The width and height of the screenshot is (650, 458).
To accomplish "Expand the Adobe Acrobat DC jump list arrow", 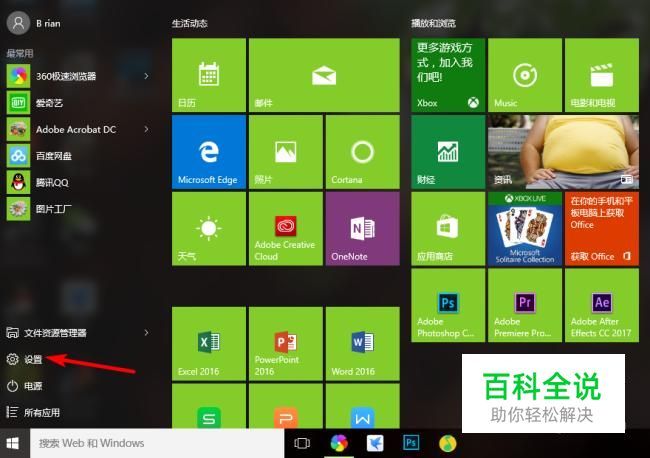I will coord(146,129).
